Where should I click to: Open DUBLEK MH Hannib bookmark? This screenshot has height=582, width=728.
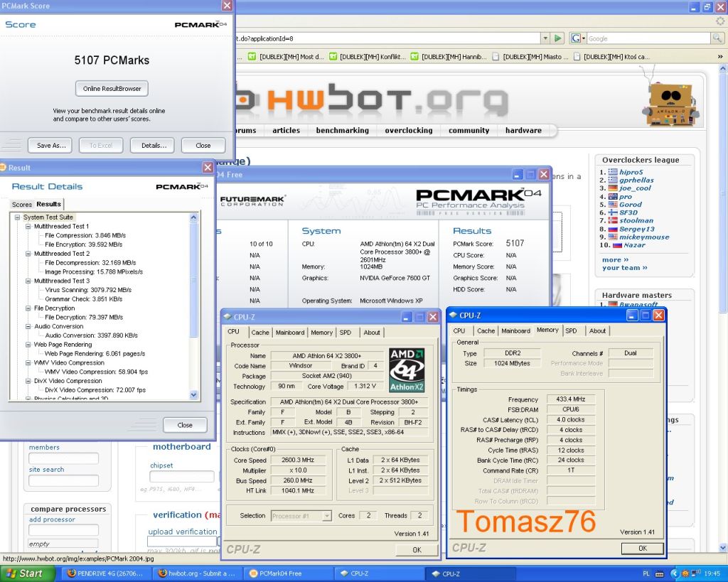pyautogui.click(x=449, y=57)
